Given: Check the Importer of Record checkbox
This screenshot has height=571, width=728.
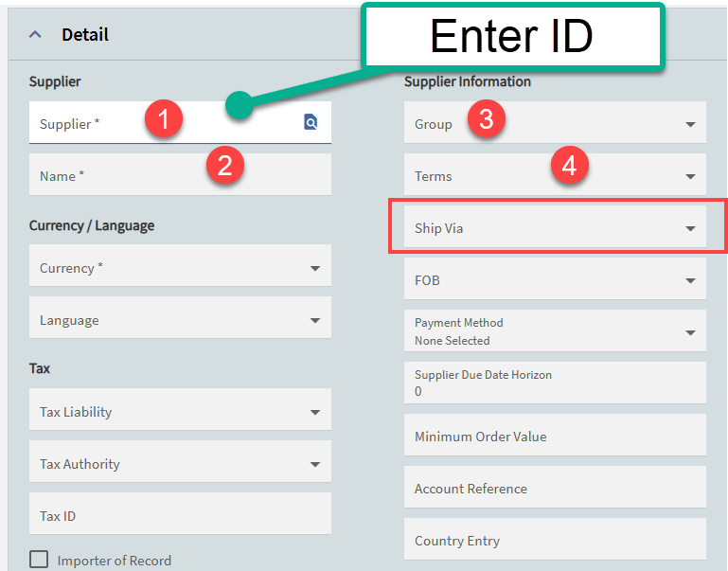Looking at the screenshot, I should [39, 559].
